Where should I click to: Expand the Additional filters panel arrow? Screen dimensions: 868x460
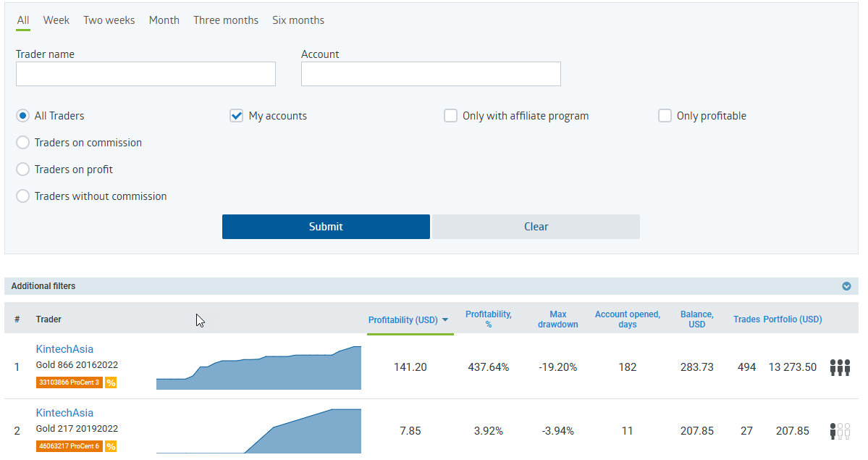pos(846,286)
